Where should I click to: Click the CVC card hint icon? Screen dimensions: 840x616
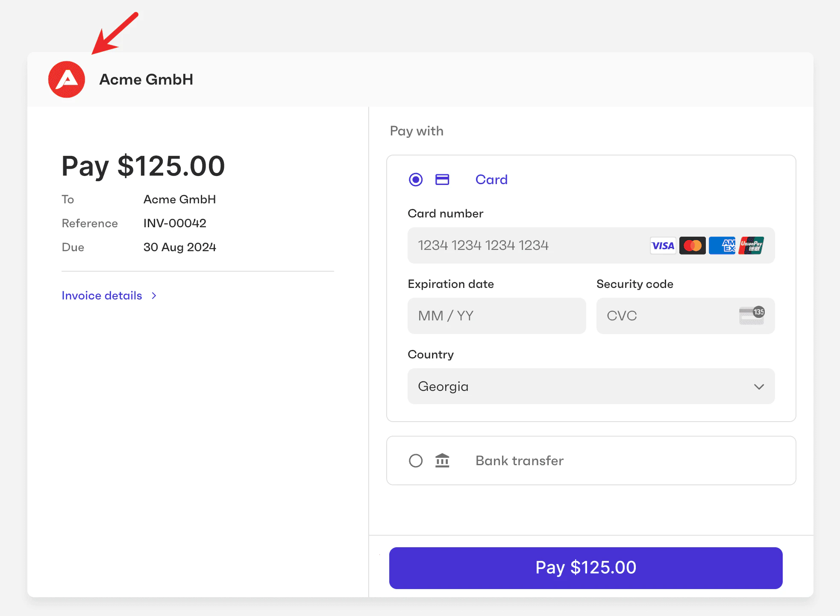pyautogui.click(x=752, y=316)
